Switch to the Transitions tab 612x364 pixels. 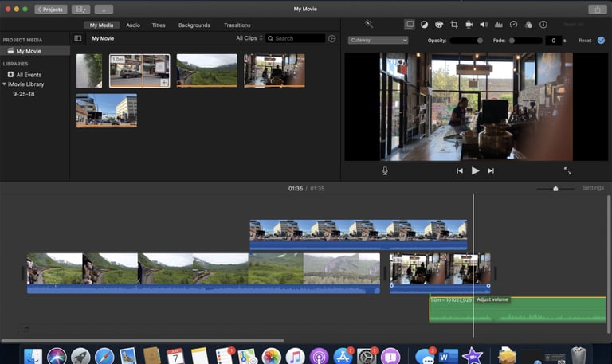237,25
